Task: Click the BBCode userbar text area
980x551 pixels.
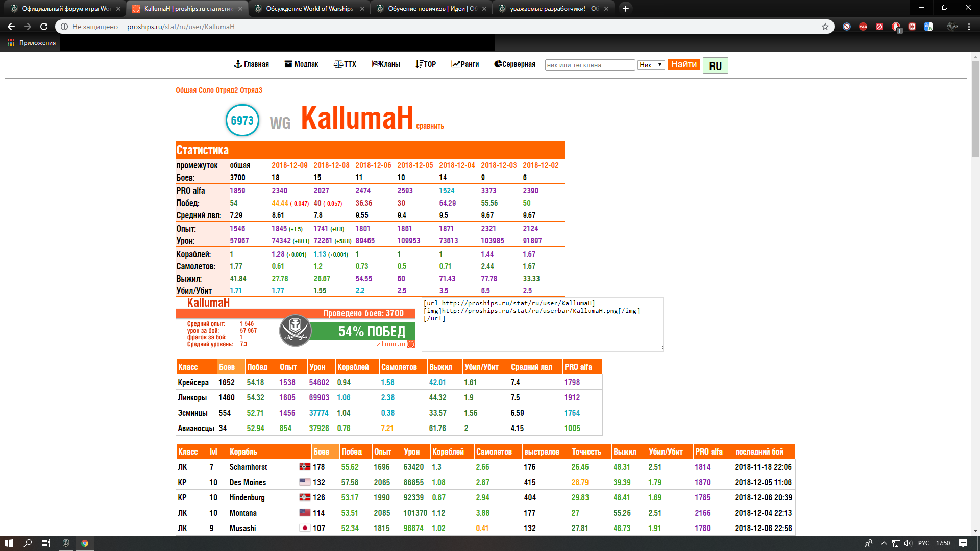Action: 543,324
